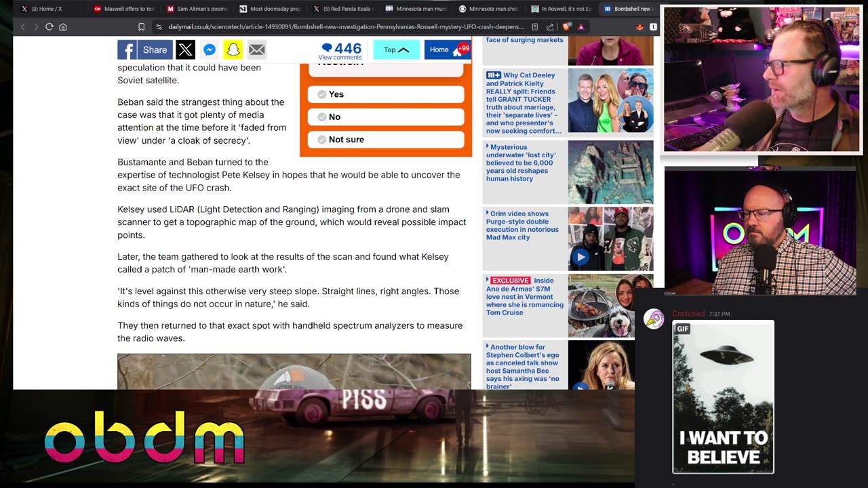Open Cat Deeley and Patrick Kielty story

(x=524, y=103)
